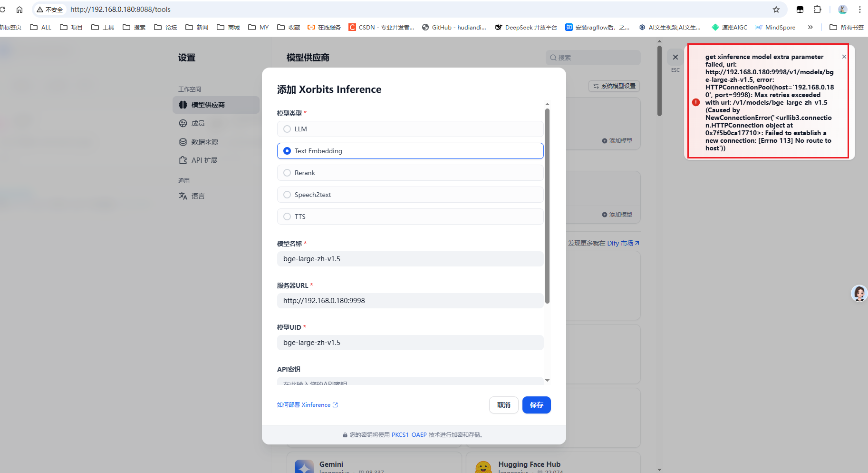This screenshot has width=868, height=473.
Task: Click the side-panel icon beside the star
Action: pos(800,10)
